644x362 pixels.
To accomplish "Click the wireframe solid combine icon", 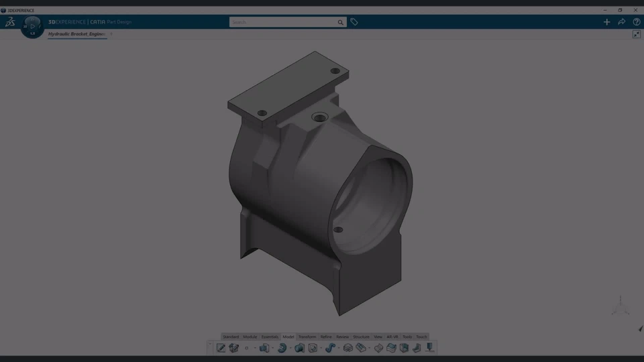I will [348, 348].
